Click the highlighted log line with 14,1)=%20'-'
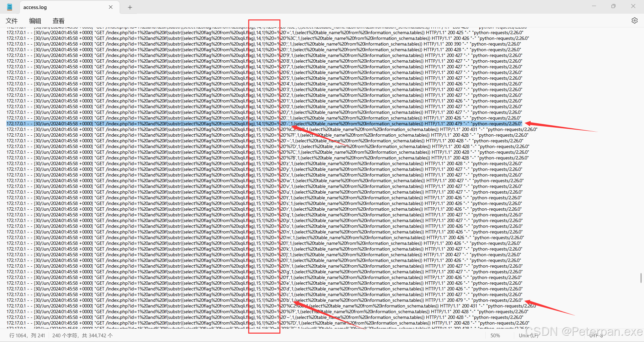 pos(264,124)
